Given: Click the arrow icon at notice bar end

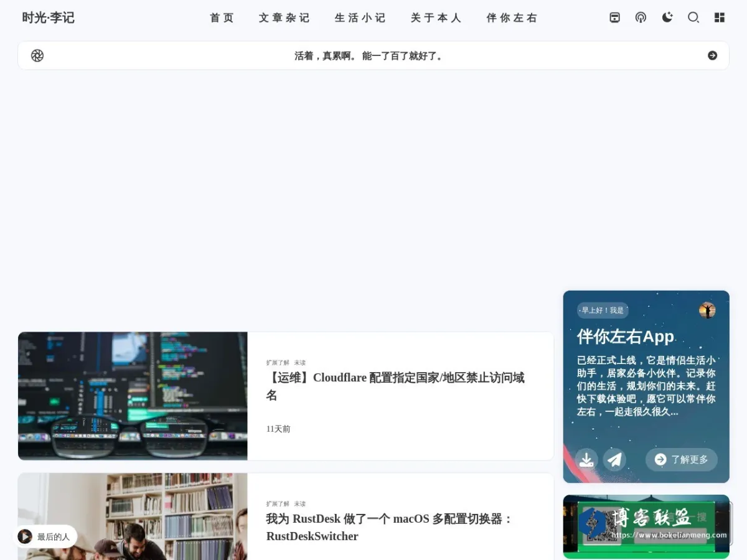Looking at the screenshot, I should point(713,55).
